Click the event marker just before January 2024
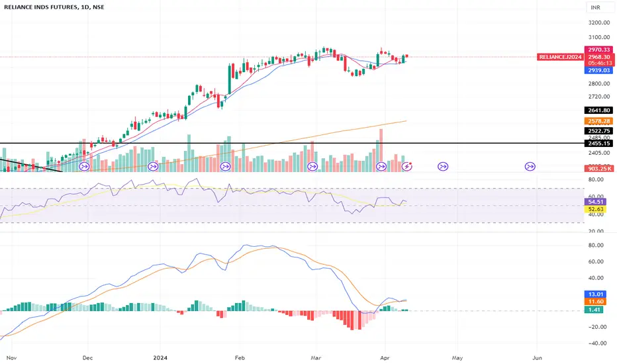The image size is (617, 364). pos(153,167)
